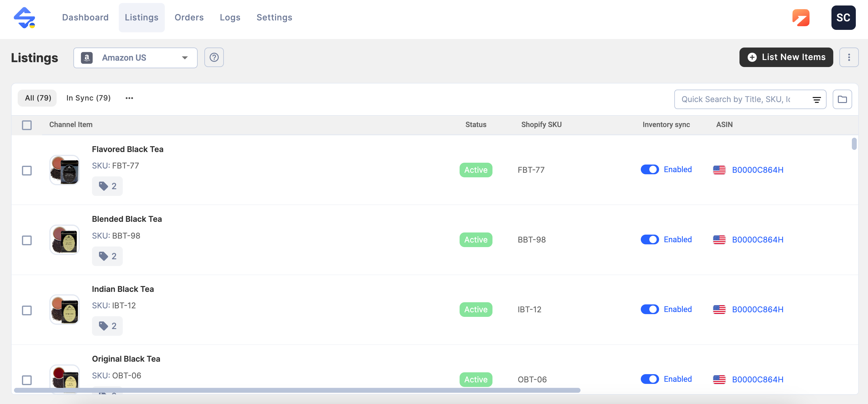868x404 pixels.
Task: Click the List New Items button
Action: click(x=786, y=57)
